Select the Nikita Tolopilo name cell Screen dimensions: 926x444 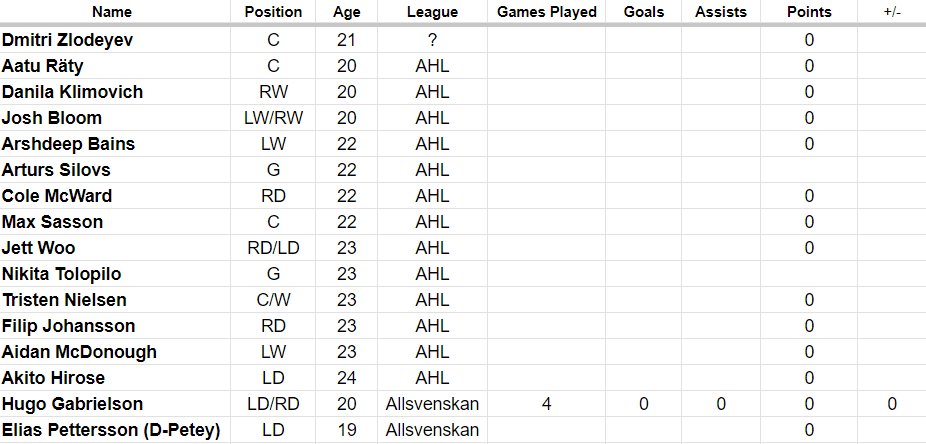64,274
